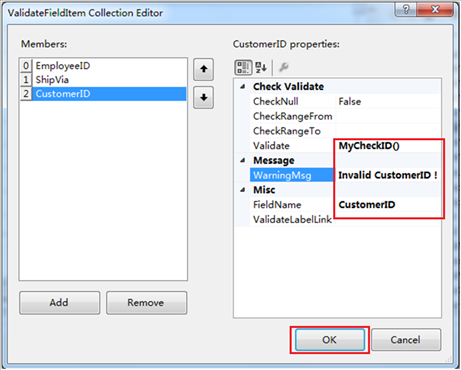Select the CheckRangeFrom property
The width and height of the screenshot is (461, 370).
(292, 116)
